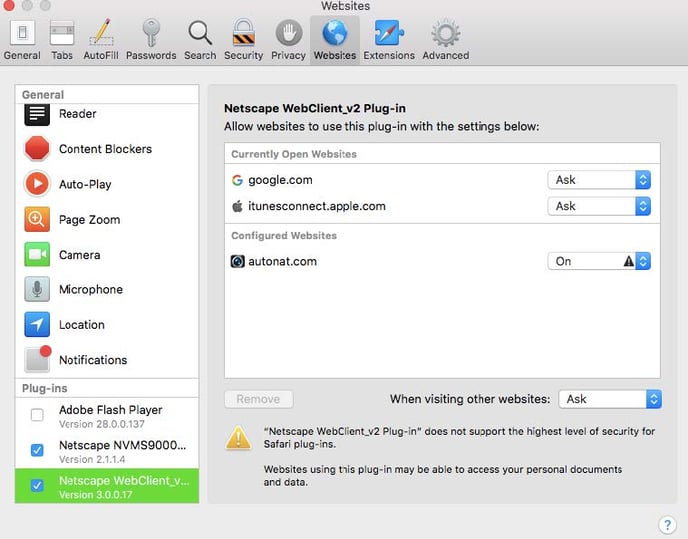Select the Auto-Play settings icon

tap(37, 184)
